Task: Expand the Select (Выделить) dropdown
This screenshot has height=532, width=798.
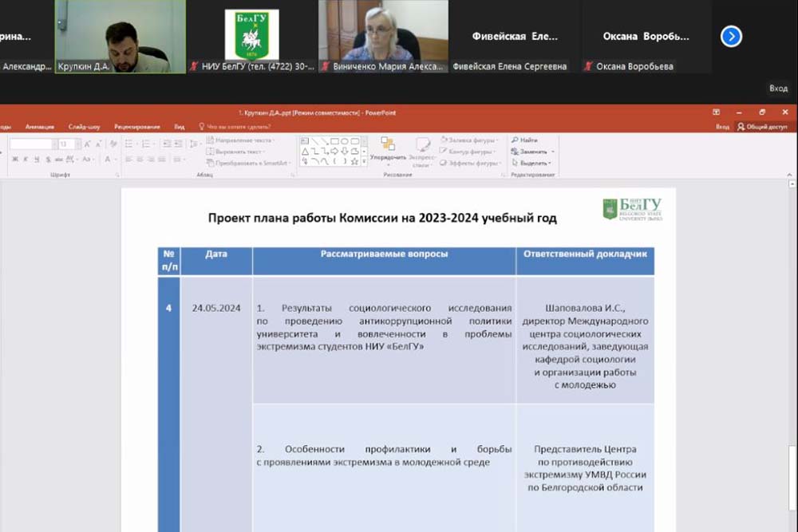Action: 551,163
